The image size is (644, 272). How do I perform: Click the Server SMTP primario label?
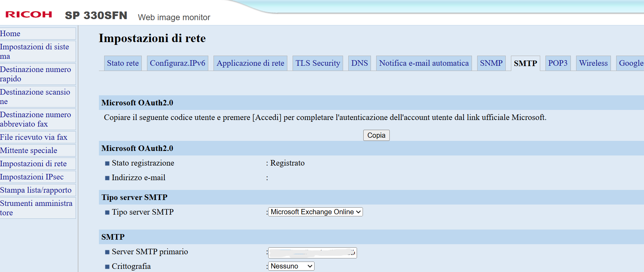click(x=150, y=252)
